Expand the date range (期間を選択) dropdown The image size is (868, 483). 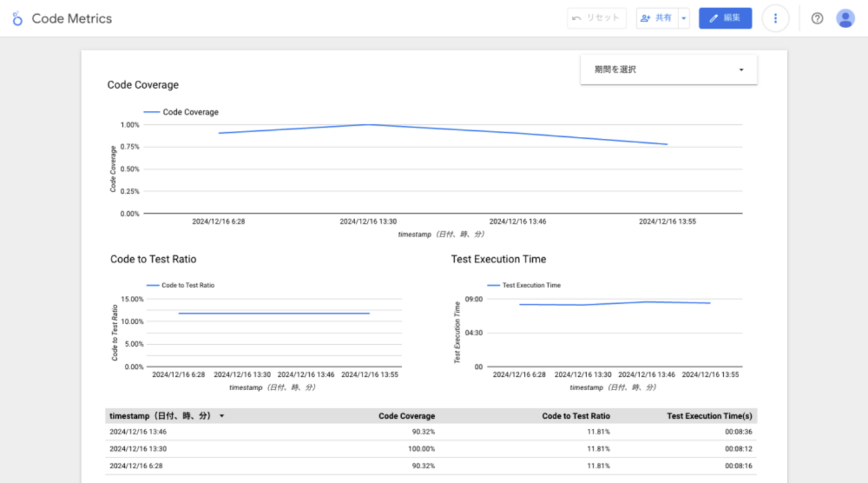(669, 69)
